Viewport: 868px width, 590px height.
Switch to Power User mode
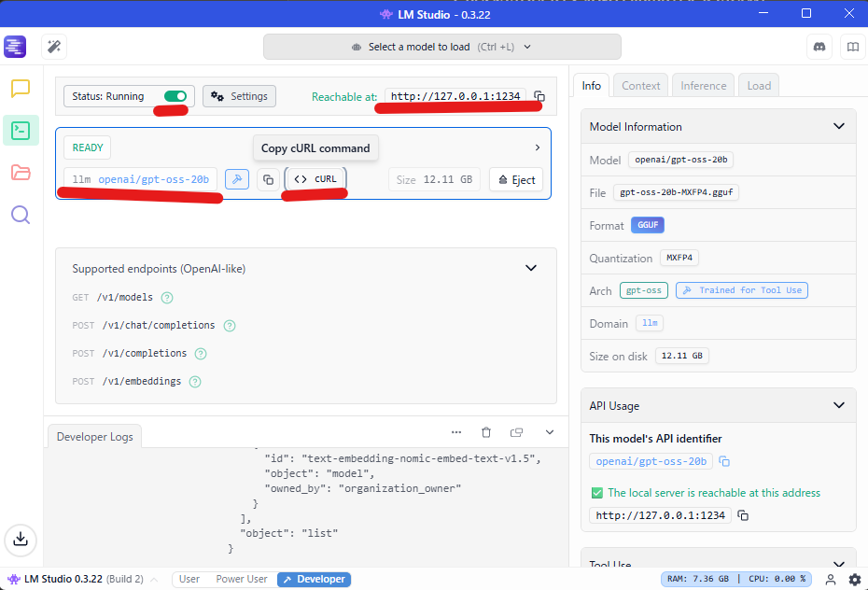pos(241,579)
